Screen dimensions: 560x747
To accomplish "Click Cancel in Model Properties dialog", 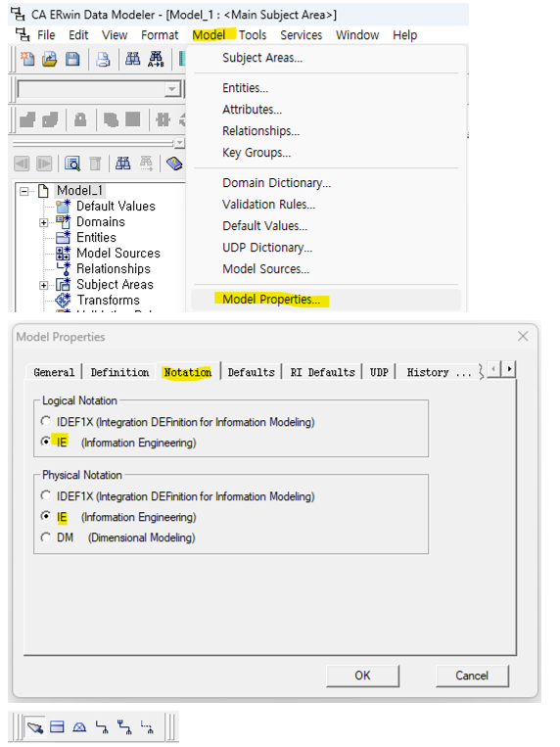I will (472, 676).
